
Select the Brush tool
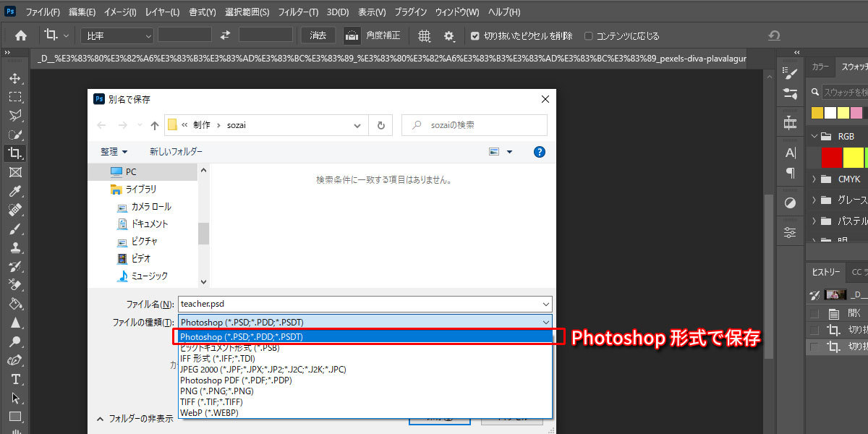click(14, 229)
